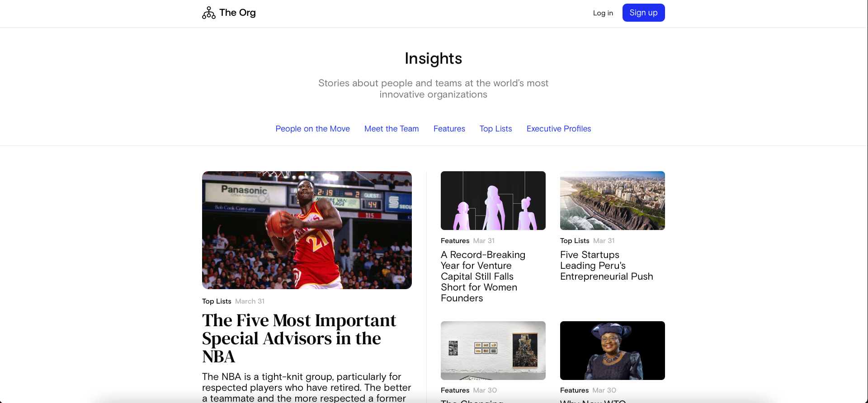Open the Meet the Team category
868x403 pixels.
pos(392,129)
